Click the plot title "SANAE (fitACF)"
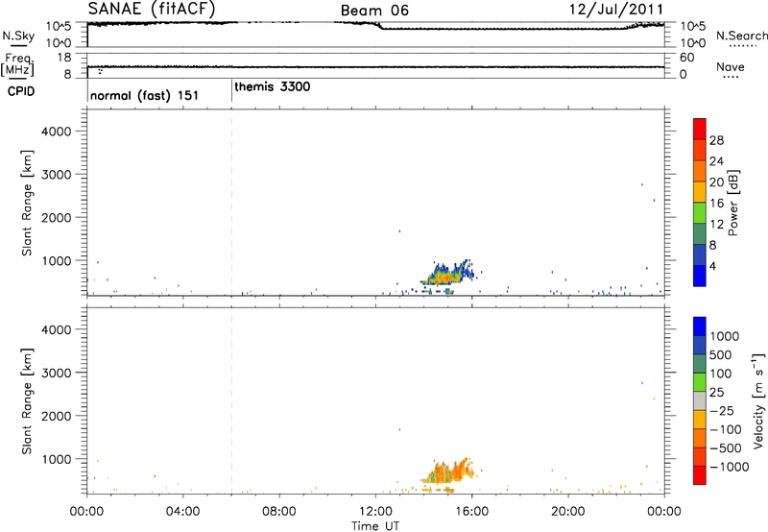The height and width of the screenshot is (532, 768). pos(152,8)
